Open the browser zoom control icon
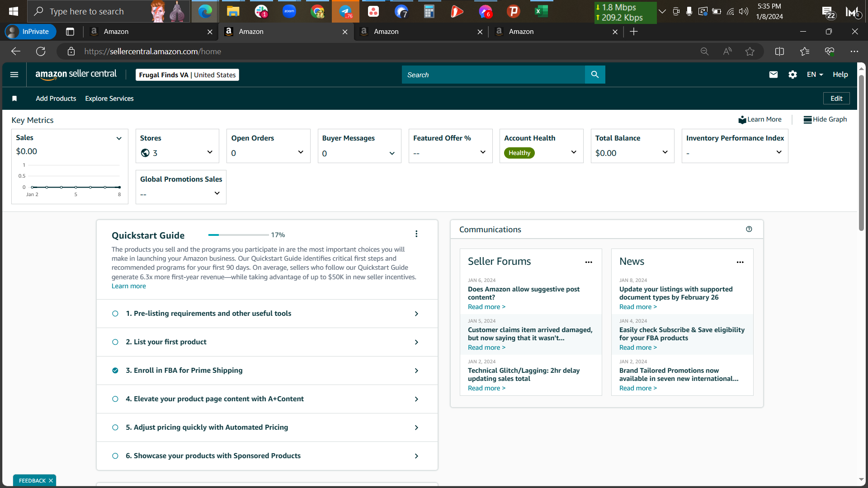 click(x=704, y=52)
